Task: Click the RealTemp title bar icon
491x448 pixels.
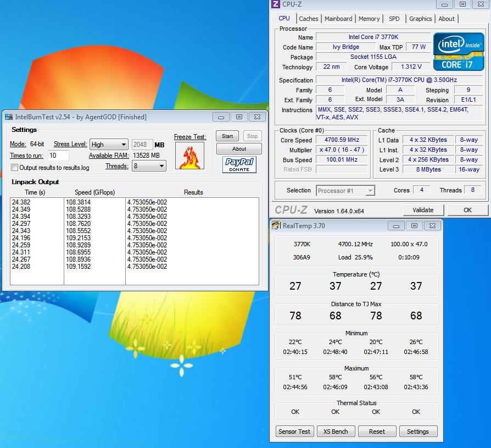Action: click(276, 225)
